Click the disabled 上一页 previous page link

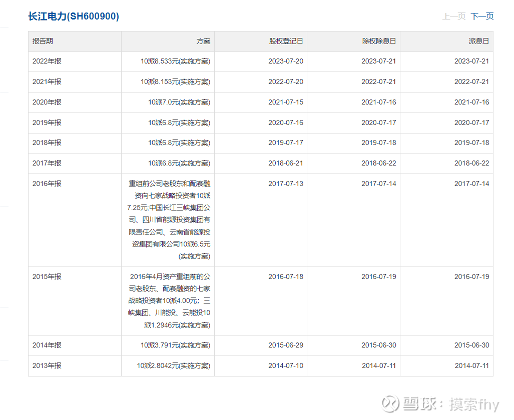454,16
